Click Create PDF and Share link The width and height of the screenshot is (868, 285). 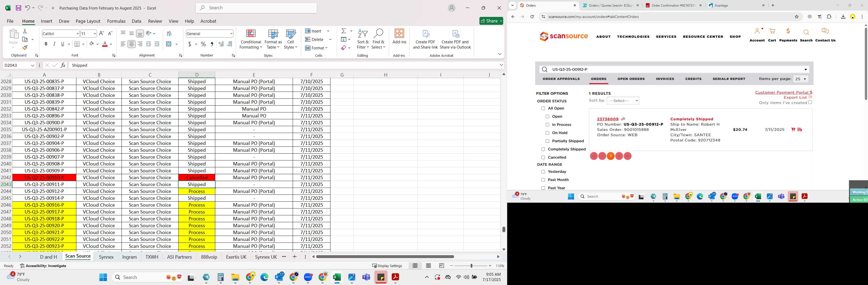tap(425, 39)
